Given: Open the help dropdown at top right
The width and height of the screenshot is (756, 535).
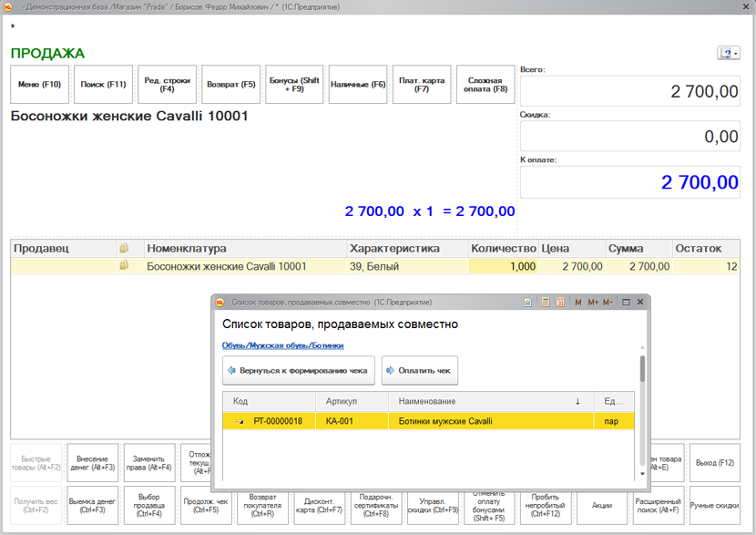Looking at the screenshot, I should pos(730,53).
